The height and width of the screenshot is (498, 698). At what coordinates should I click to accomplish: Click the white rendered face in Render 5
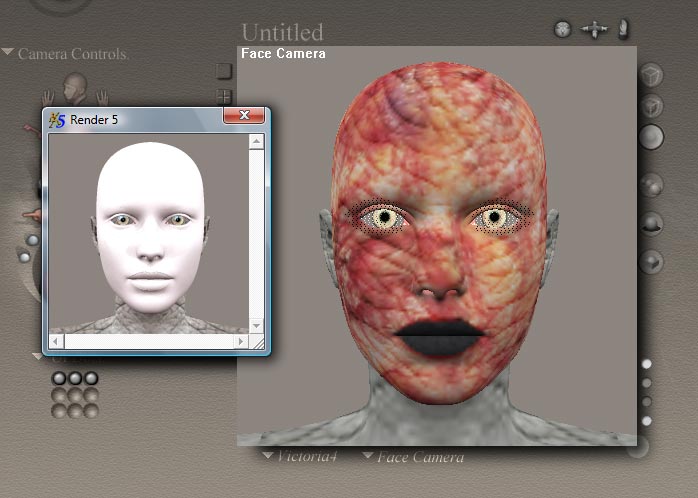tap(150, 227)
